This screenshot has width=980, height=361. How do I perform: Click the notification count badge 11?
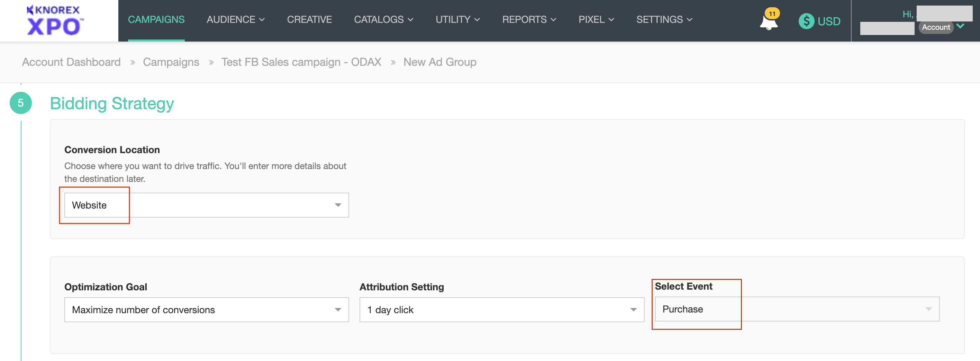pos(772,13)
